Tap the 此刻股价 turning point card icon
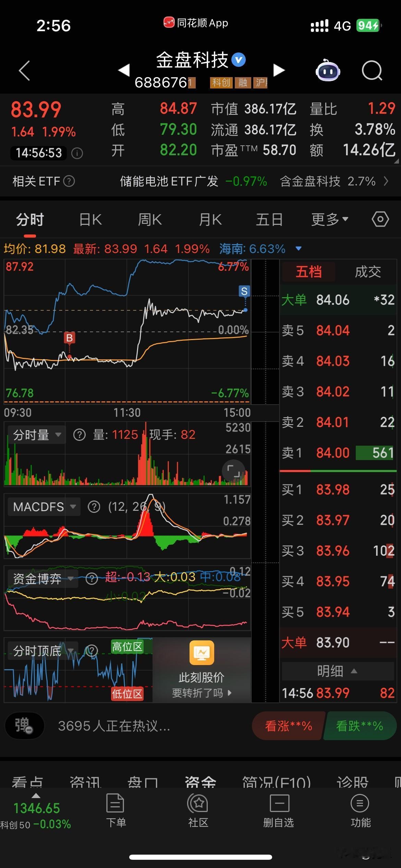 coord(202,652)
